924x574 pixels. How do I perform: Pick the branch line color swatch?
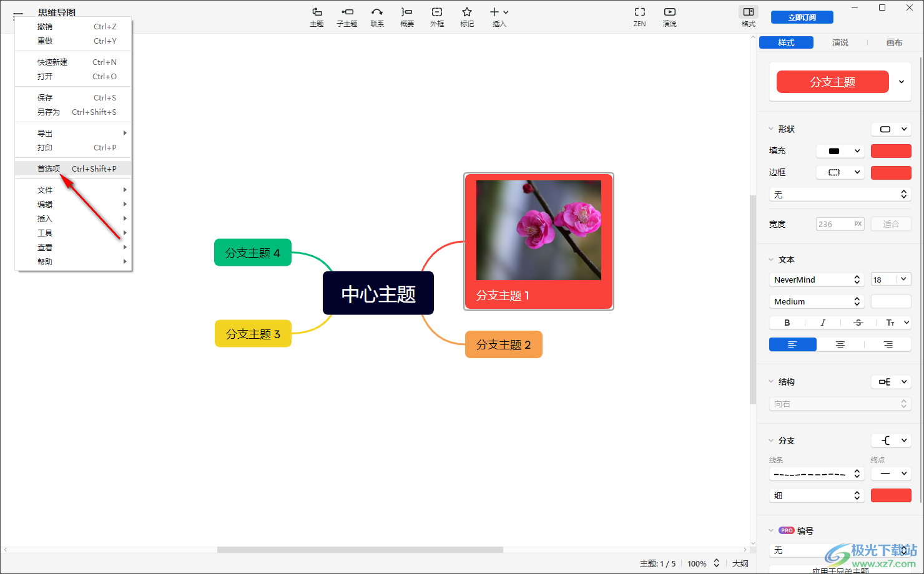click(891, 495)
